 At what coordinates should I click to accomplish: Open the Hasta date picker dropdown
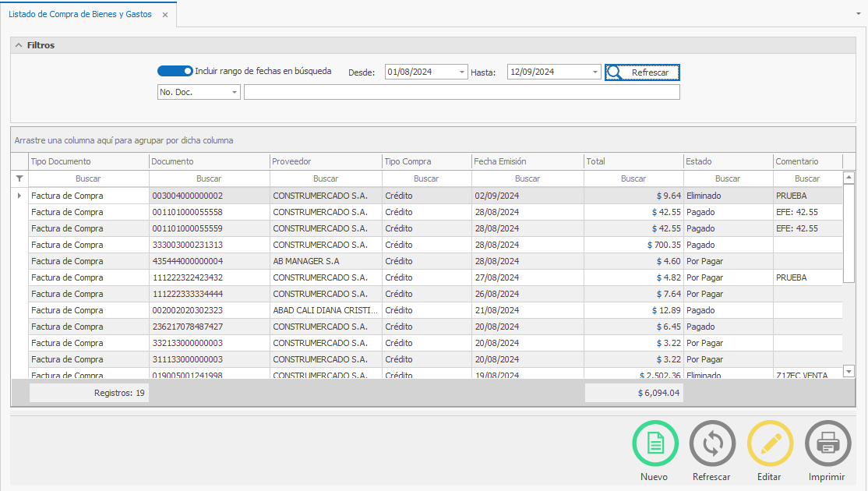pyautogui.click(x=595, y=72)
